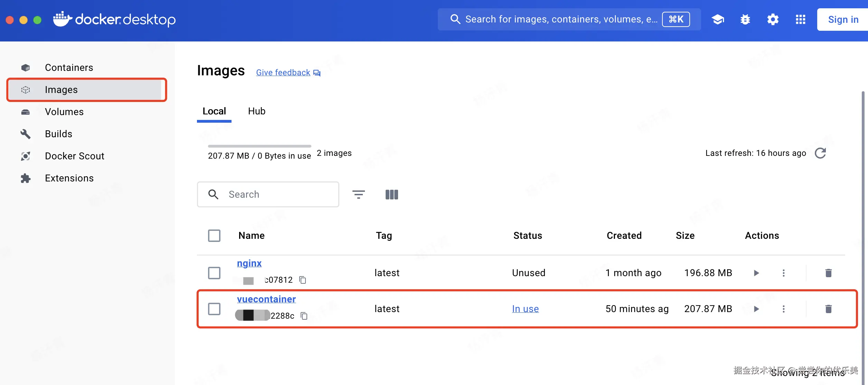Screen dimensions: 868x385
Task: Delete the vuecontainer image
Action: click(x=828, y=309)
